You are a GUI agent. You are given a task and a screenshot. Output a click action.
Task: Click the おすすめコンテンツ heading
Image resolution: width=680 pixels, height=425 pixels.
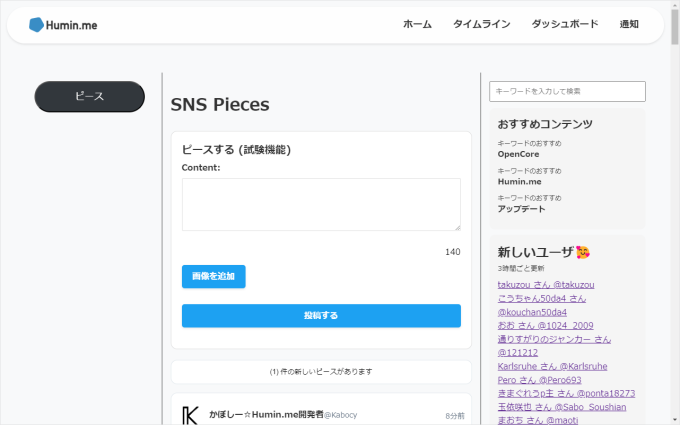click(545, 124)
